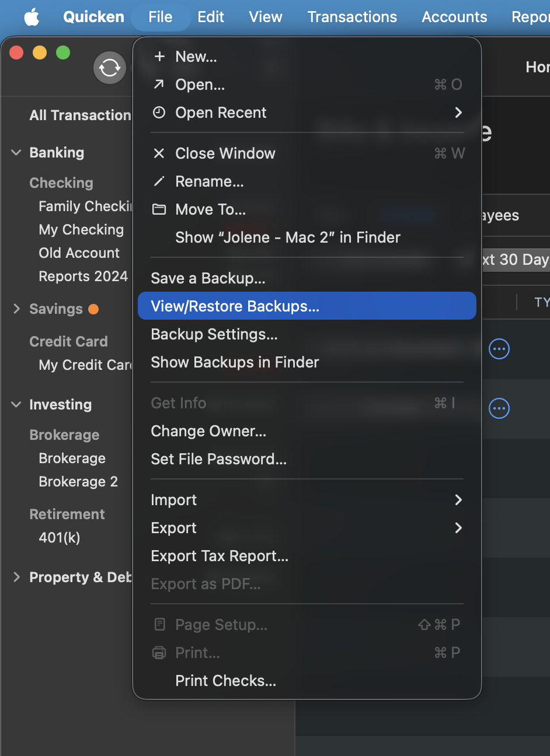Expand the Savings account group
This screenshot has height=756, width=550.
(16, 309)
